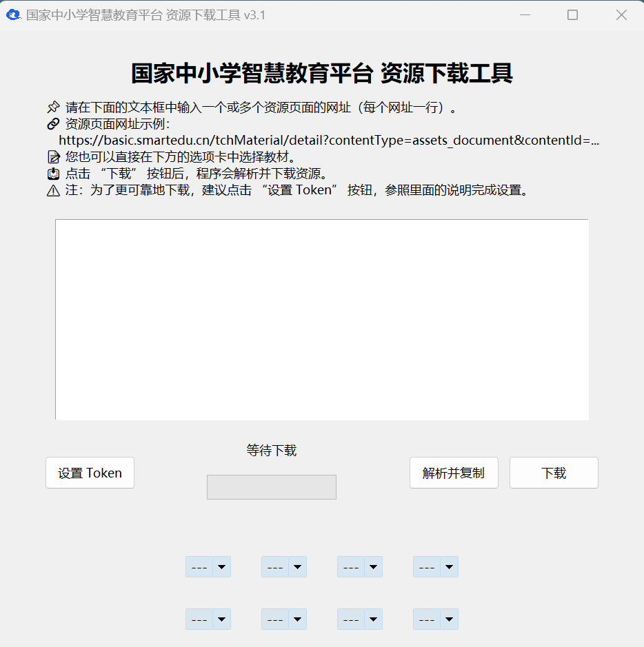Click the 下载 download button
This screenshot has height=647, width=644.
[x=554, y=473]
